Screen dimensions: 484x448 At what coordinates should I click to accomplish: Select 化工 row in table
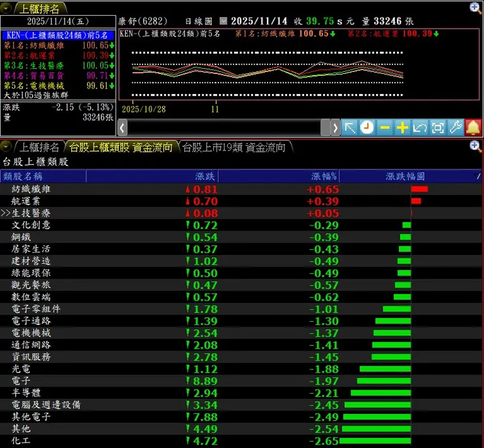(241, 441)
